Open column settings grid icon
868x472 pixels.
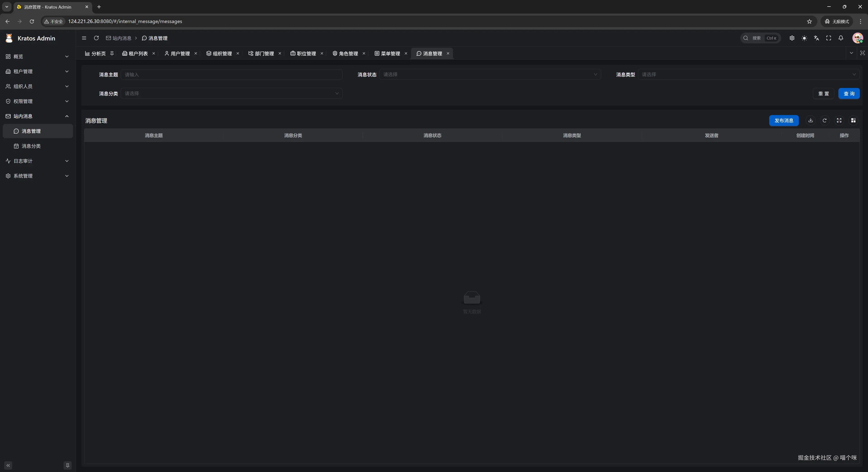(853, 120)
